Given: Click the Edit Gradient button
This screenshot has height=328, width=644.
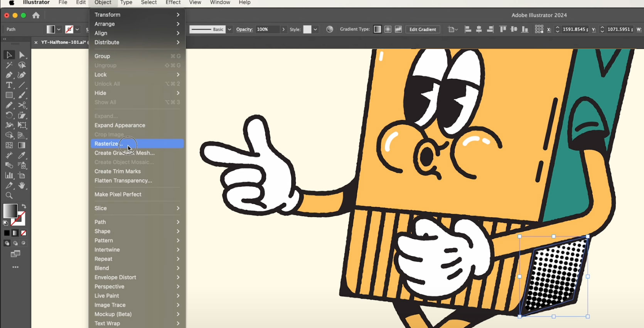Looking at the screenshot, I should (423, 29).
